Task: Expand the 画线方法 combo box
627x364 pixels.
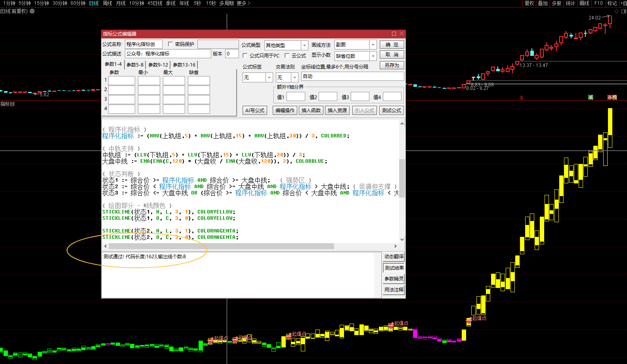Action: (373, 45)
